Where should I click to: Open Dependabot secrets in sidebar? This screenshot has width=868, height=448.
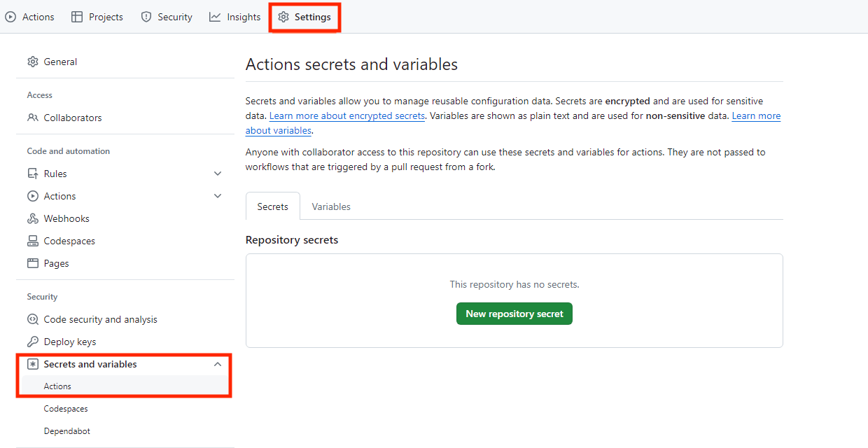tap(67, 431)
